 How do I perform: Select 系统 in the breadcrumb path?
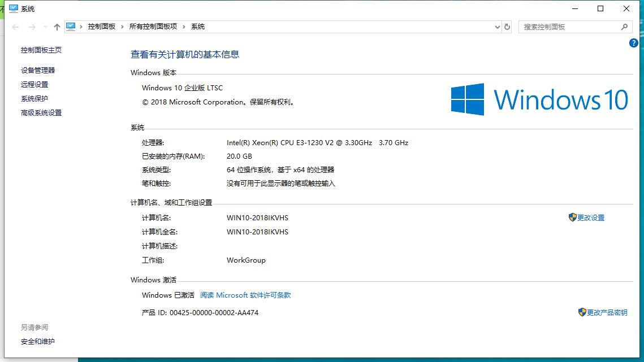tap(197, 27)
